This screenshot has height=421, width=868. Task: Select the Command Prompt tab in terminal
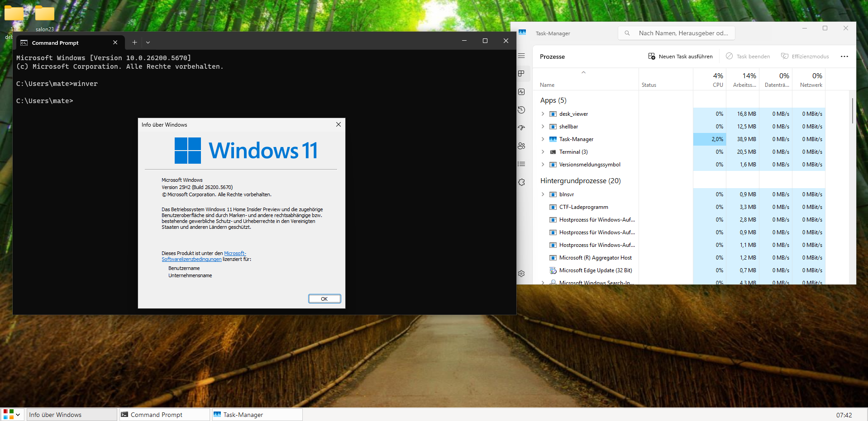pos(70,43)
